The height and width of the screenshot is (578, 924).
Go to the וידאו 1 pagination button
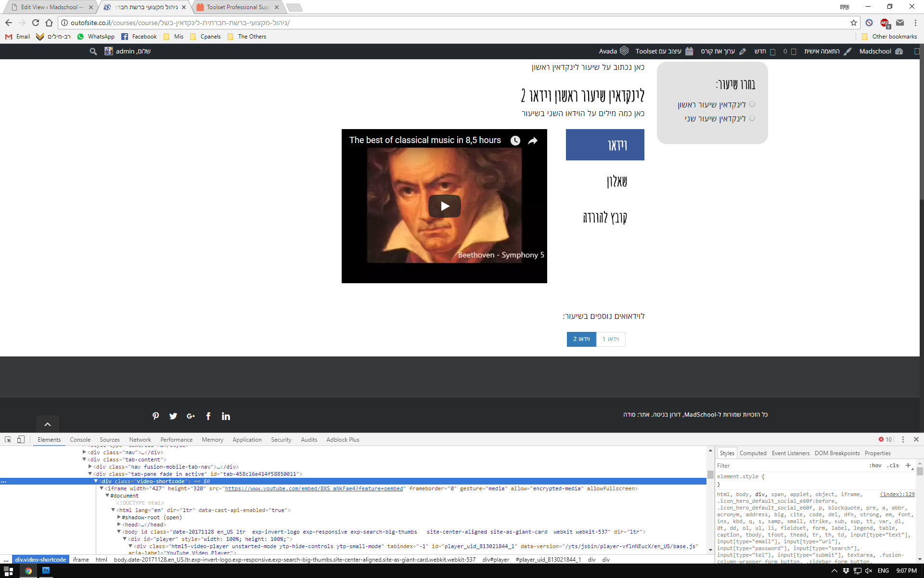pyautogui.click(x=611, y=339)
